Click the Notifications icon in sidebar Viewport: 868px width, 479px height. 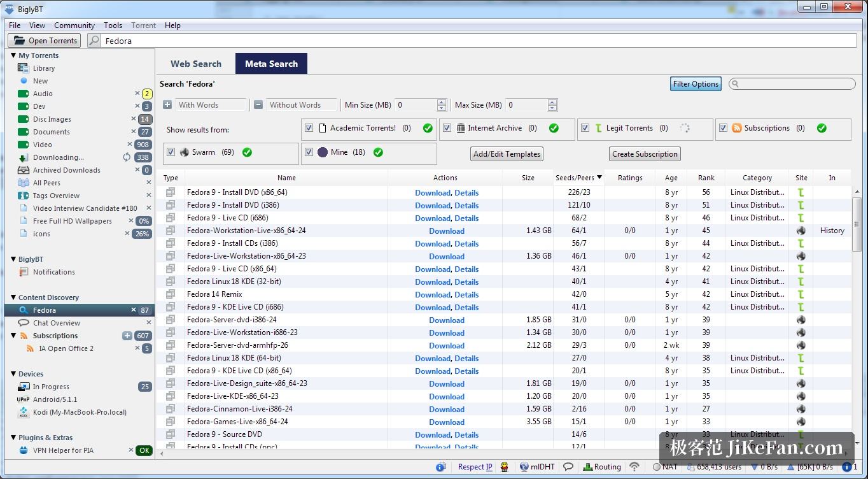click(x=24, y=272)
